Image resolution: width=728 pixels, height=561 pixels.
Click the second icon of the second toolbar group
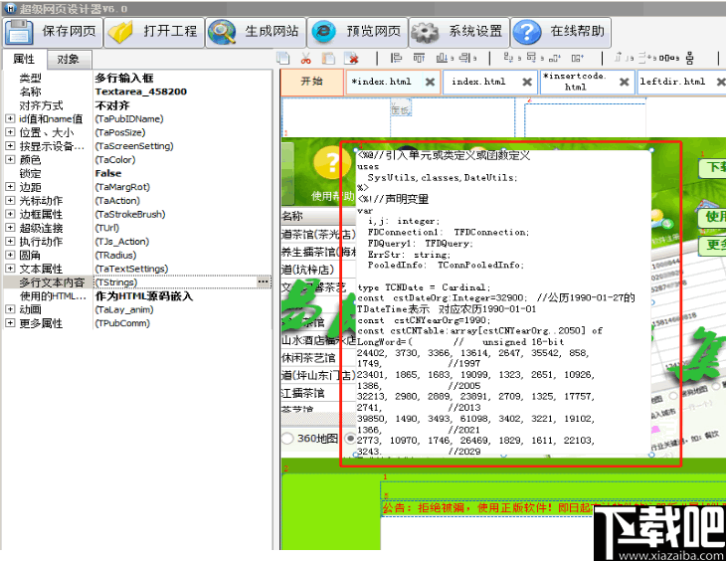(531, 58)
